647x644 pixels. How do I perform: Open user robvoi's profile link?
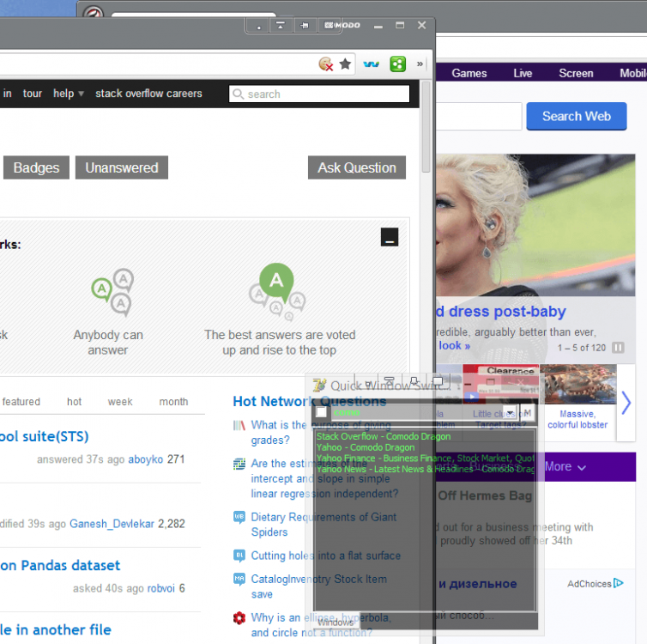(x=161, y=588)
